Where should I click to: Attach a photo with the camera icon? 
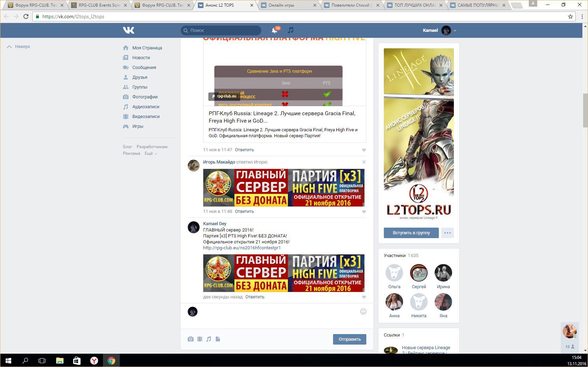(191, 339)
